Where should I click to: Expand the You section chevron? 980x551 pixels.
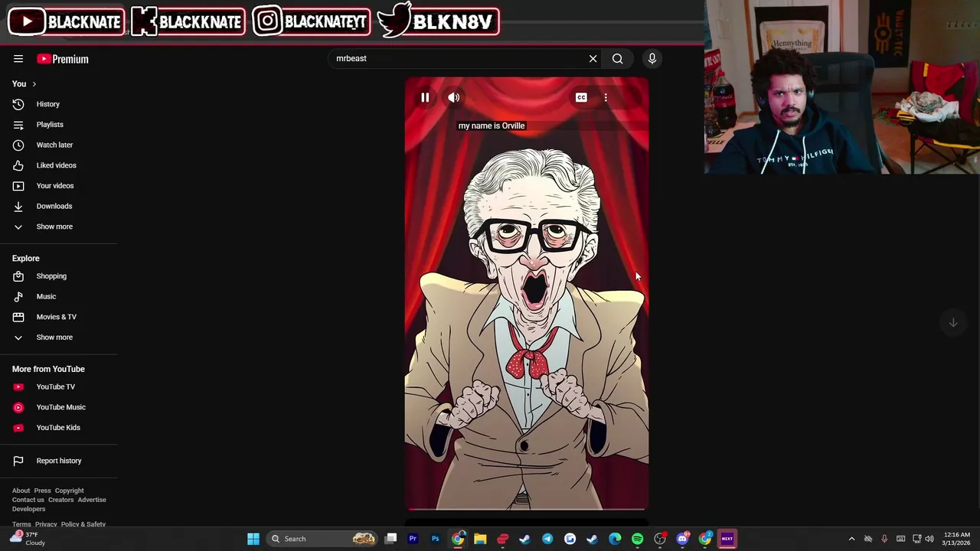(34, 84)
